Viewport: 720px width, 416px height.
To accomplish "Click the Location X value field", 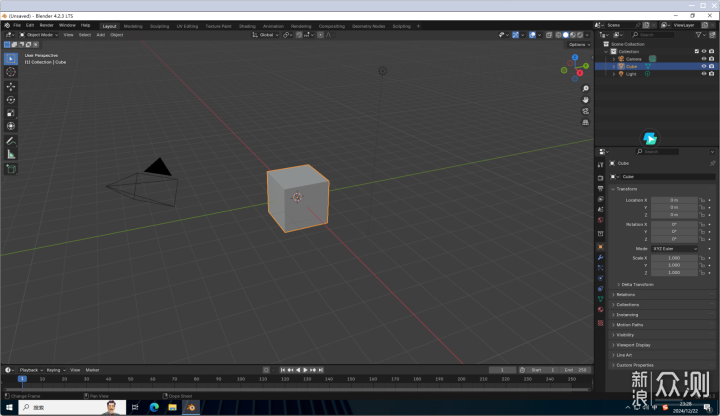I will pos(674,200).
